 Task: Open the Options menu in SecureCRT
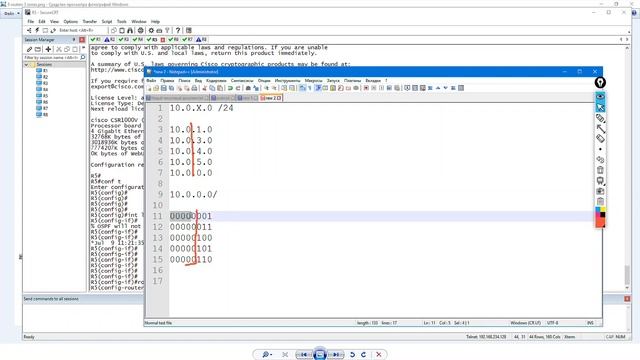coord(71,22)
